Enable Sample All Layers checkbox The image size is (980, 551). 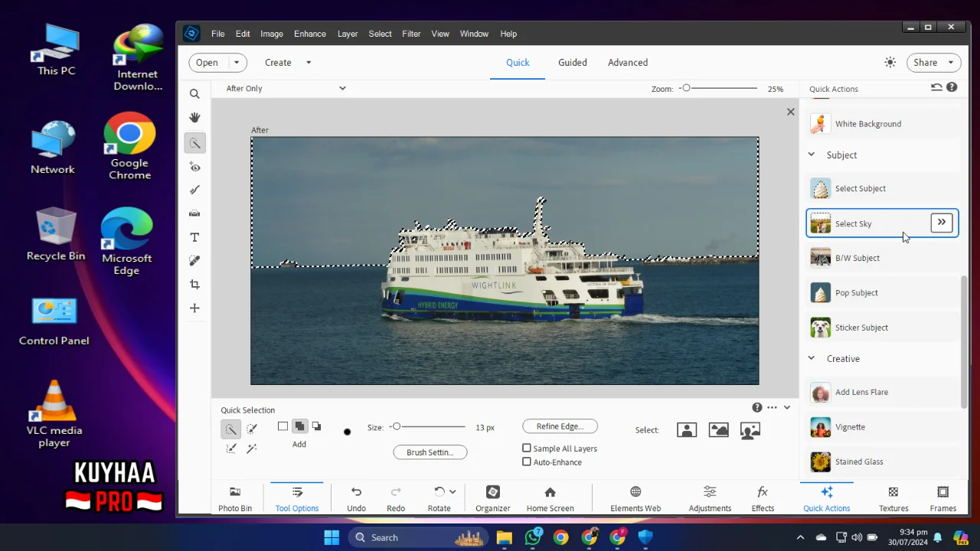click(x=527, y=448)
